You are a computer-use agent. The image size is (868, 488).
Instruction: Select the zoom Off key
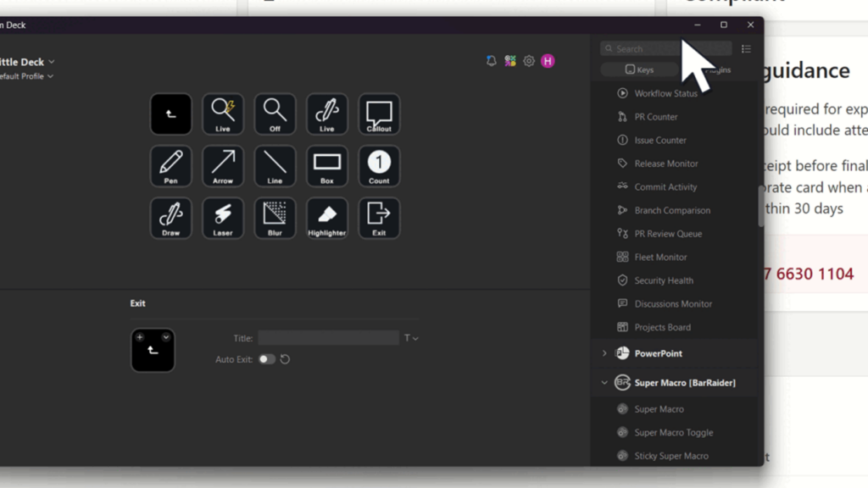(275, 114)
